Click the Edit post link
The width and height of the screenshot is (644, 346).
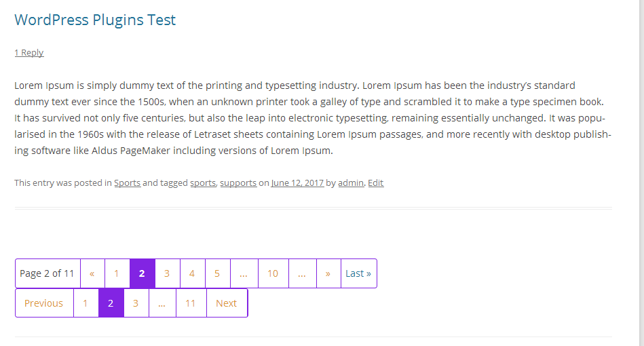[x=375, y=182]
